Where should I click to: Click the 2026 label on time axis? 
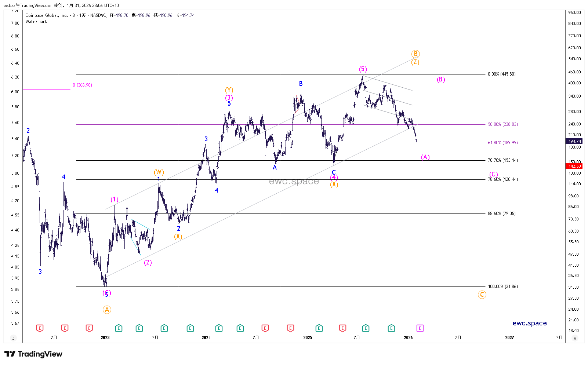pyautogui.click(x=408, y=337)
